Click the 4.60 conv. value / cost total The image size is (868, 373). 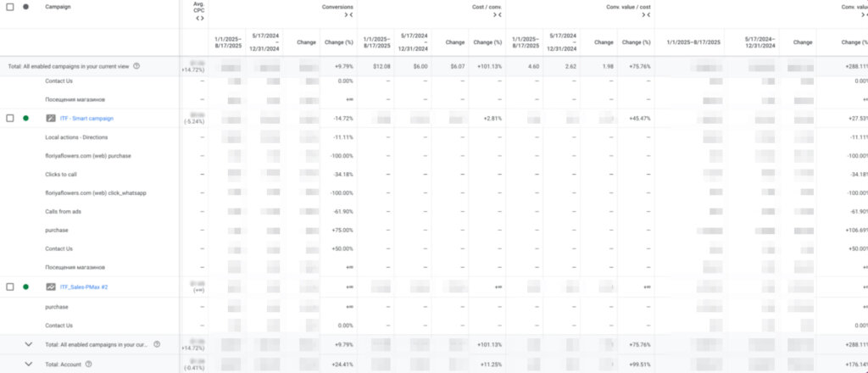pyautogui.click(x=534, y=66)
